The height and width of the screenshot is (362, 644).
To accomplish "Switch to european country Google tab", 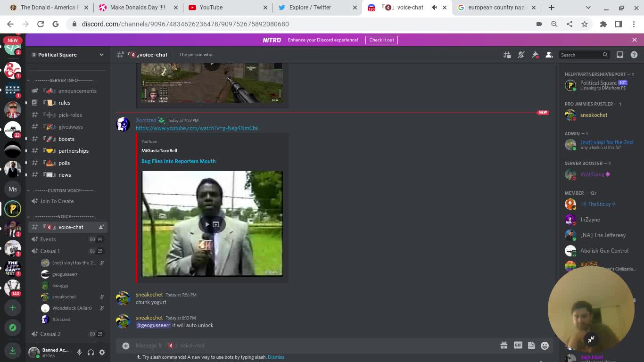I will pyautogui.click(x=496, y=8).
